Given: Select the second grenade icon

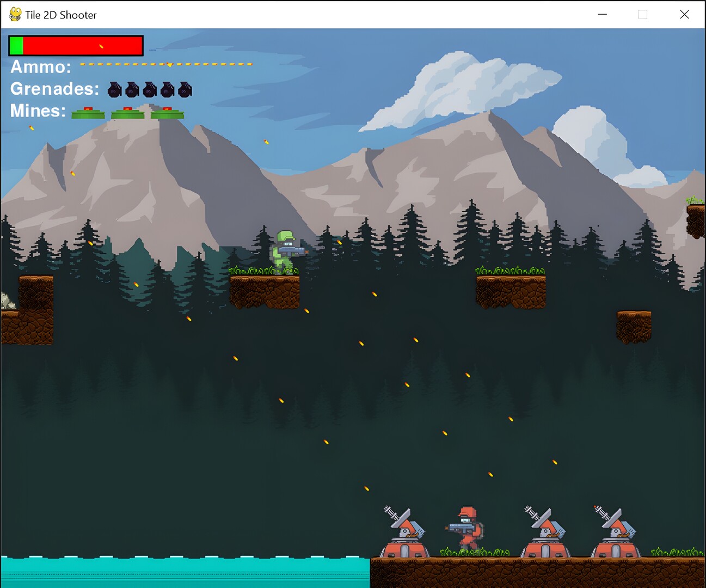Looking at the screenshot, I should point(132,89).
